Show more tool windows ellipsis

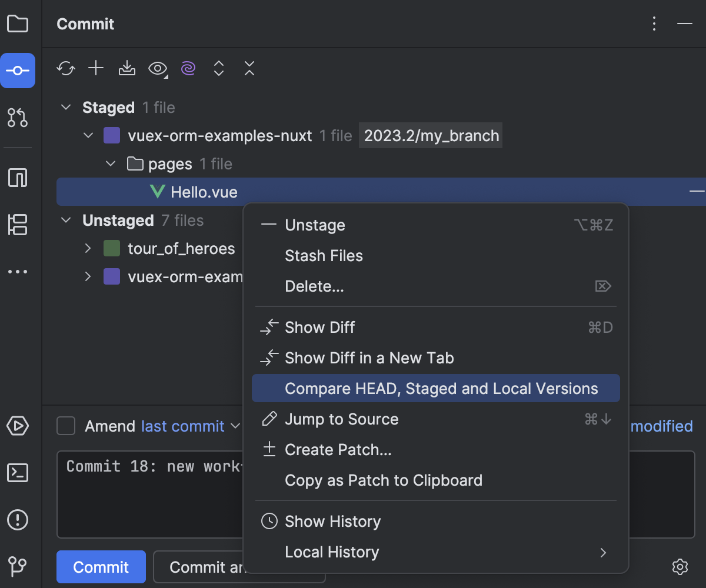[18, 272]
